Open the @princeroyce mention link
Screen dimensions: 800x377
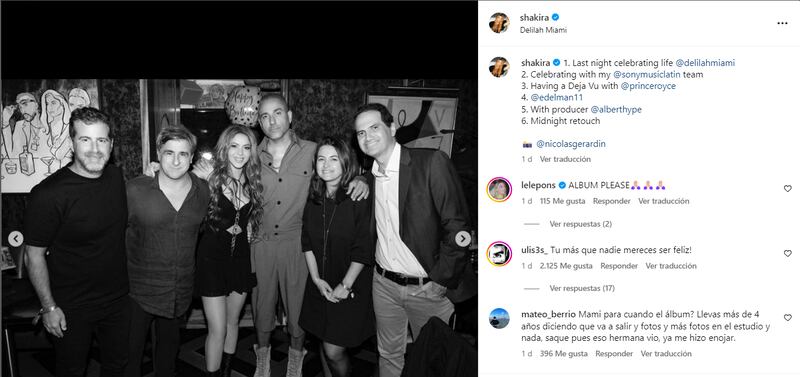[648, 86]
